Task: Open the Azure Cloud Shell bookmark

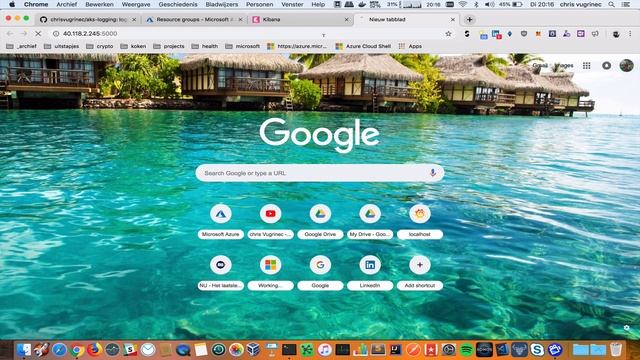Action: (x=363, y=46)
